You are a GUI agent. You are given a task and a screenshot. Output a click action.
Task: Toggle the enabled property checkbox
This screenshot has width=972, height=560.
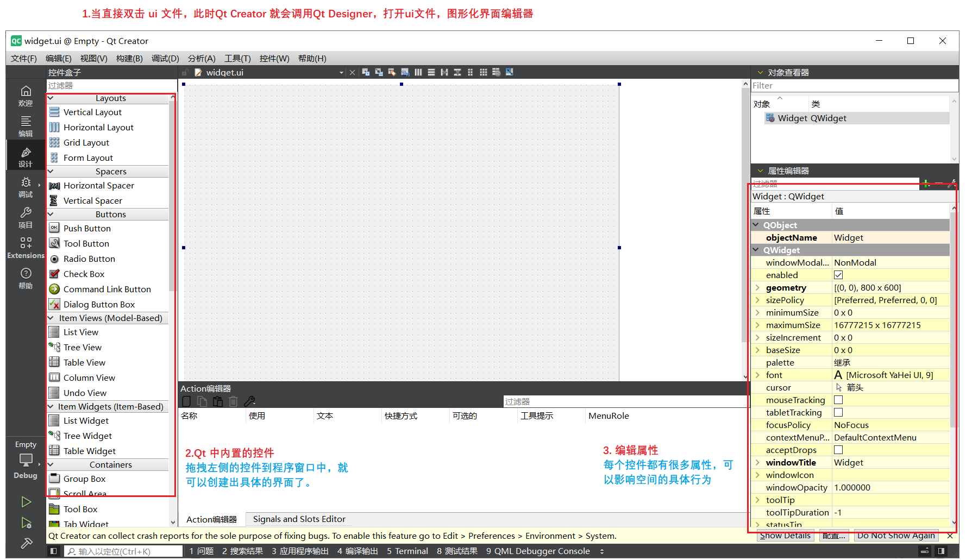pos(838,275)
